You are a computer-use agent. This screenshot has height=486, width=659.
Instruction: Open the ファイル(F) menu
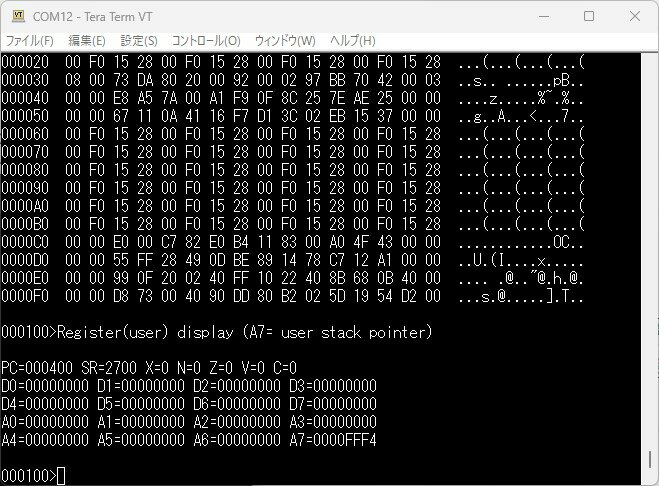pos(30,41)
